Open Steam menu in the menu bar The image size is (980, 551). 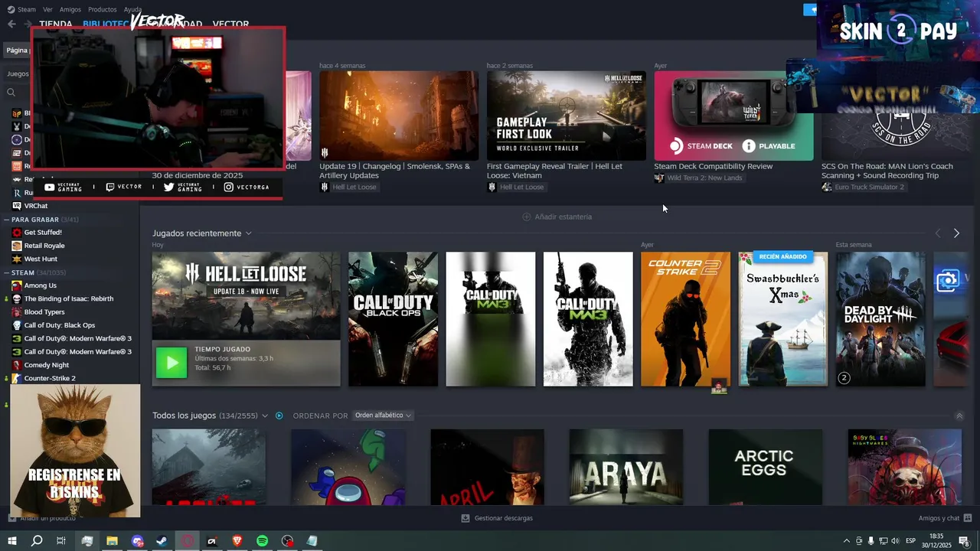coord(27,9)
